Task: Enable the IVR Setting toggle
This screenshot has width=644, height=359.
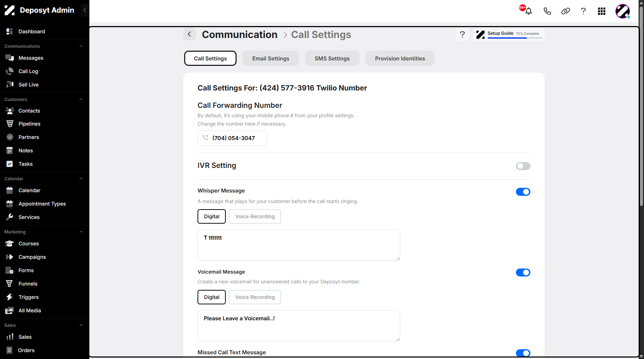Action: point(523,166)
